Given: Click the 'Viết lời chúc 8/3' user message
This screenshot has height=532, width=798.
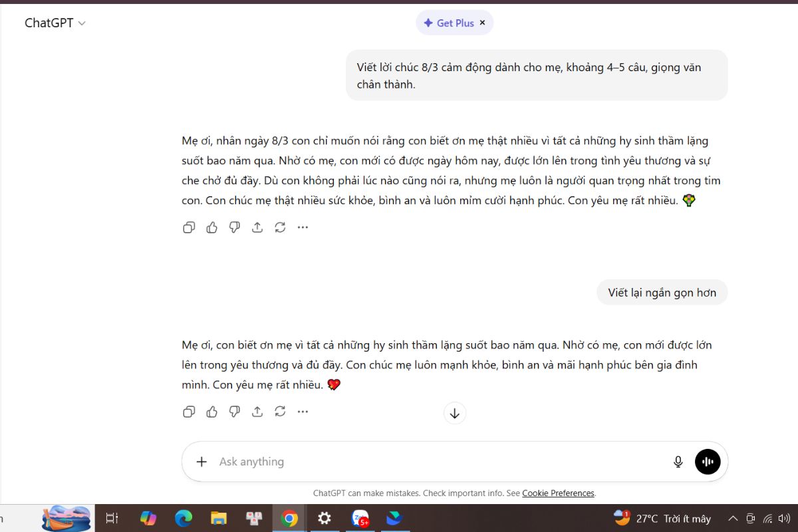Looking at the screenshot, I should click(537, 75).
